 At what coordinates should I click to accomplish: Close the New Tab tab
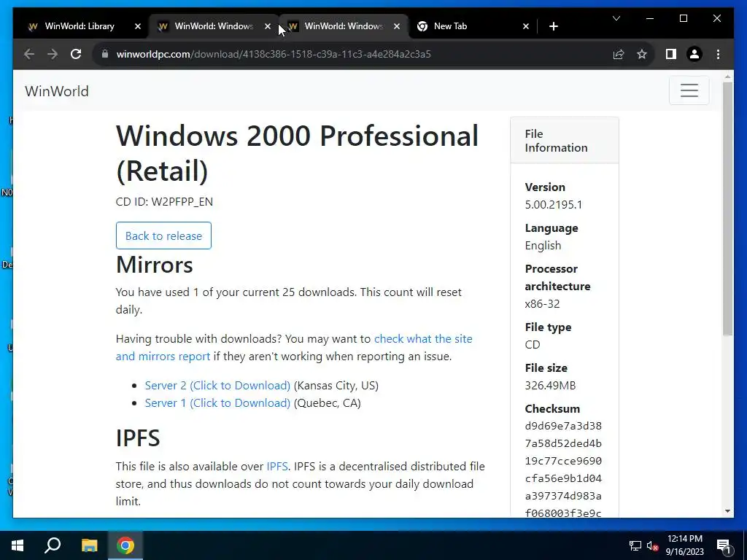pyautogui.click(x=526, y=27)
